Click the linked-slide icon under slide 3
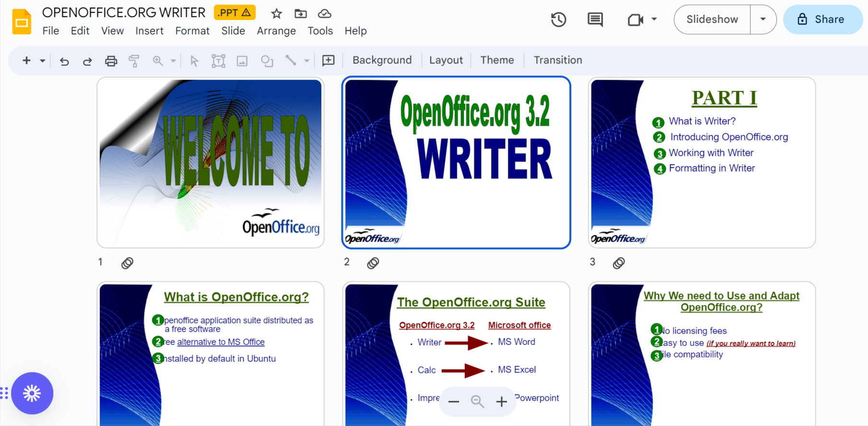The width and height of the screenshot is (868, 426). [x=619, y=263]
